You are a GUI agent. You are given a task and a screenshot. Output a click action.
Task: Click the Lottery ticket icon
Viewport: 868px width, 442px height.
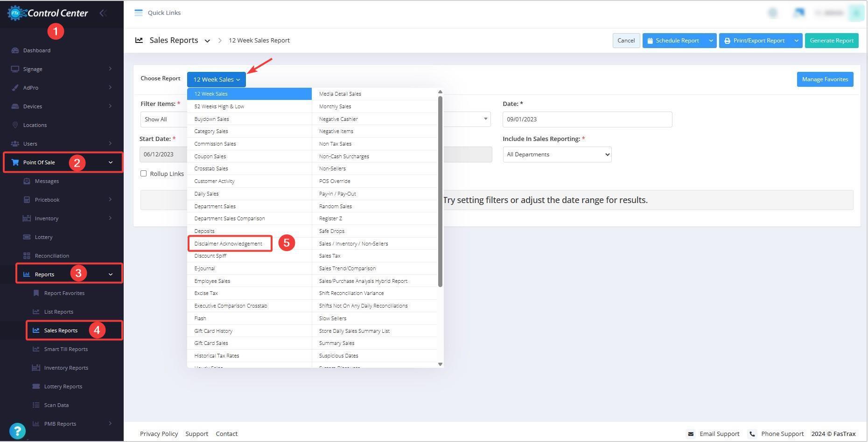pos(27,237)
